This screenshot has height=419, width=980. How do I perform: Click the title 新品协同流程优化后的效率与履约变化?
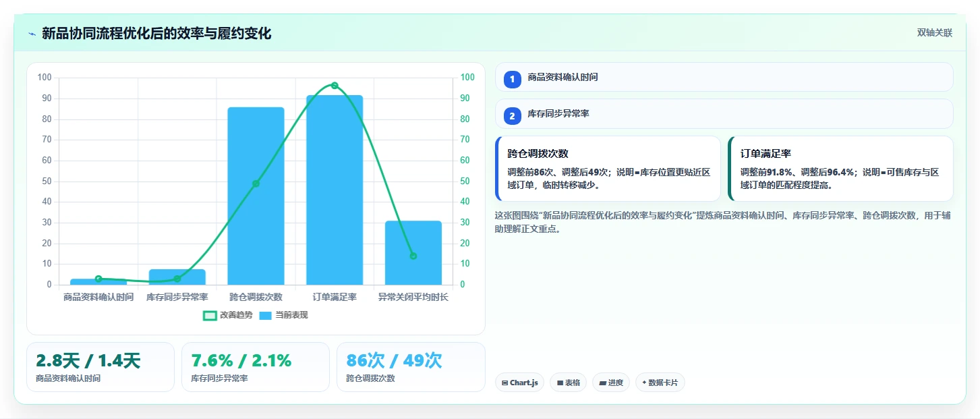156,34
